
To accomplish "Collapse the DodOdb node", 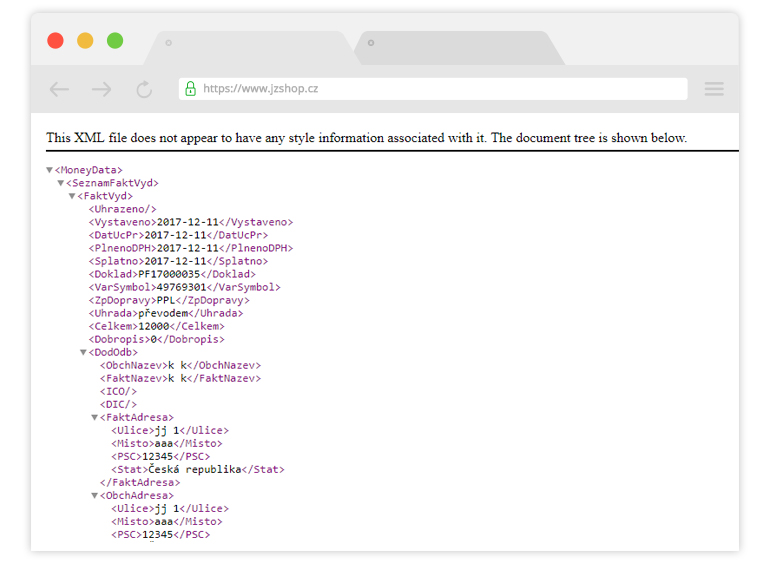I will [83, 353].
